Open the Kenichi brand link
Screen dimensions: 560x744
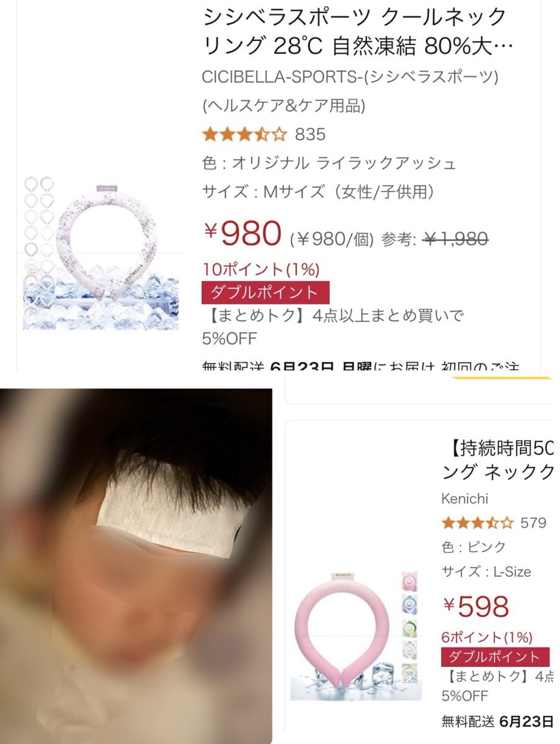(464, 499)
